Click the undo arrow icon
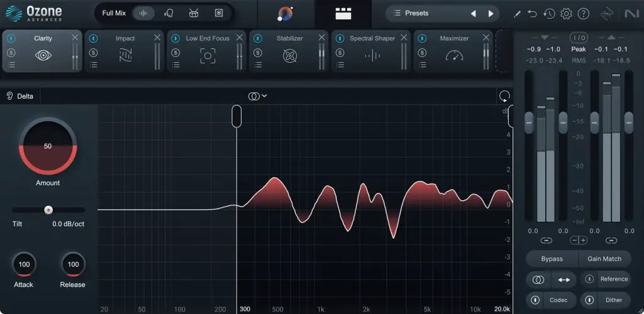644x314 pixels. [x=532, y=14]
